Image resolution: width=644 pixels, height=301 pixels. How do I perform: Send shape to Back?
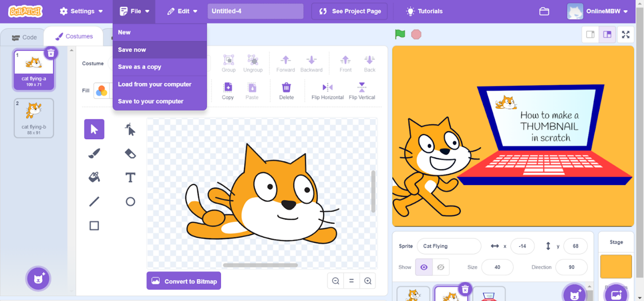(x=370, y=63)
